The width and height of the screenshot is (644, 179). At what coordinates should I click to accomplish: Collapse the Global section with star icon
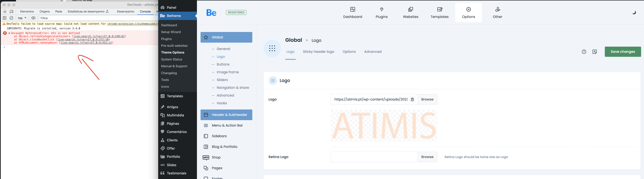[226, 37]
